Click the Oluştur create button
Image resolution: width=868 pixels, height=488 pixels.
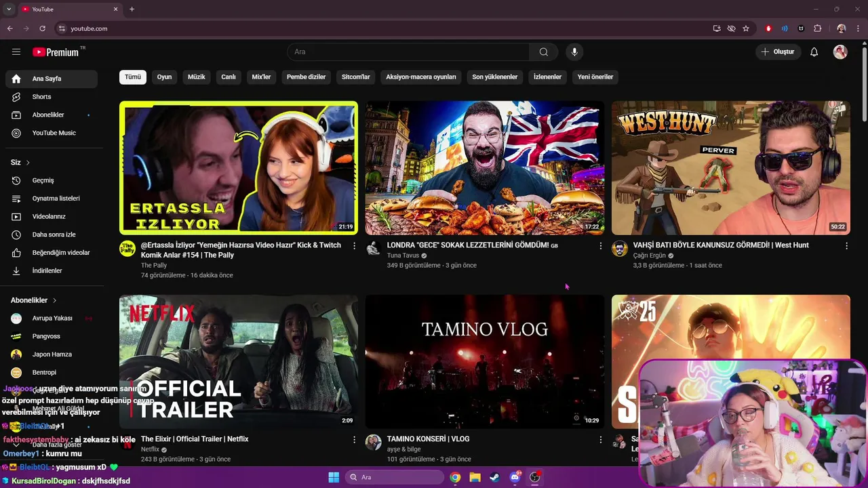click(x=778, y=52)
